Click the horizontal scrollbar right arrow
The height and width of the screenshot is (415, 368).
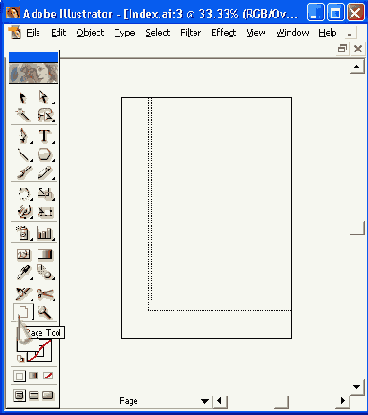pyautogui.click(x=343, y=401)
